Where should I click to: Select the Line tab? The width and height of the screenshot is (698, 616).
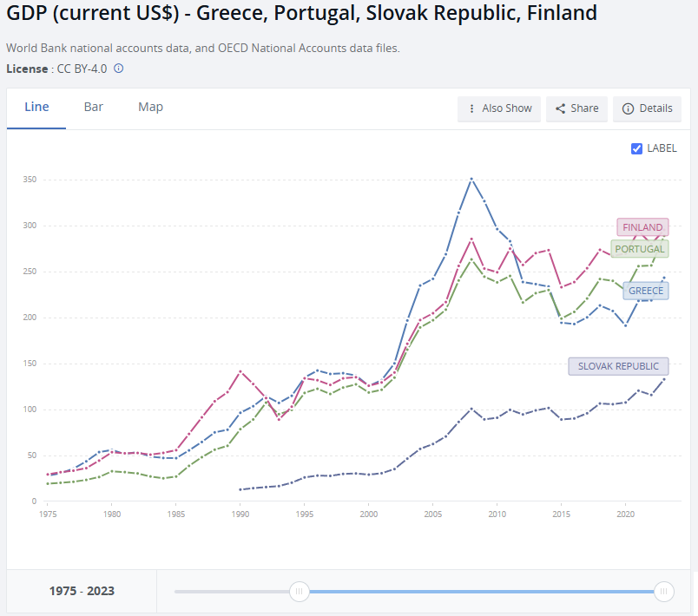pyautogui.click(x=36, y=107)
